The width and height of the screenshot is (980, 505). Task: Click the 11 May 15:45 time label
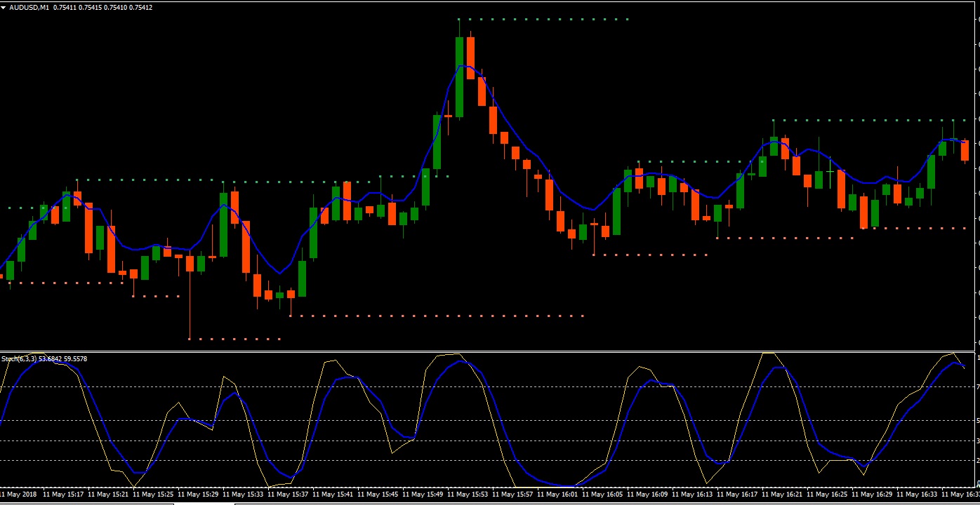point(378,494)
